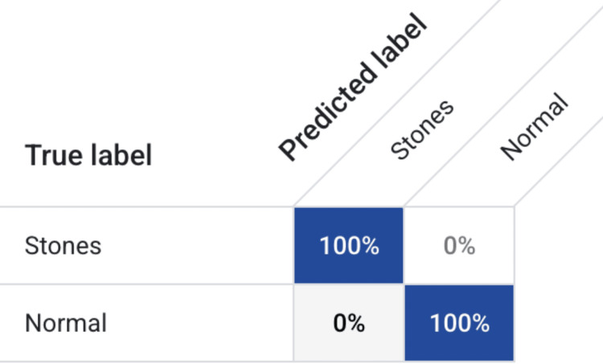Click the faded gray 0% text
This screenshot has width=603, height=364.
pyautogui.click(x=459, y=246)
